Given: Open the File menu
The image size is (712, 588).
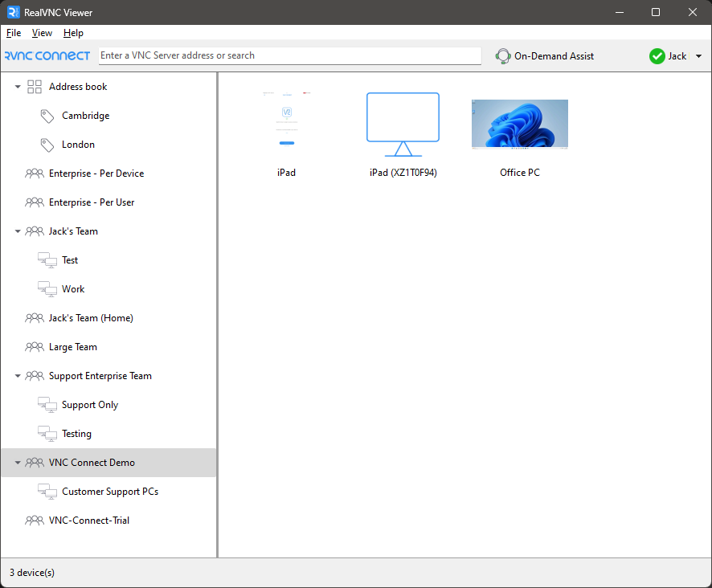Looking at the screenshot, I should (x=14, y=33).
